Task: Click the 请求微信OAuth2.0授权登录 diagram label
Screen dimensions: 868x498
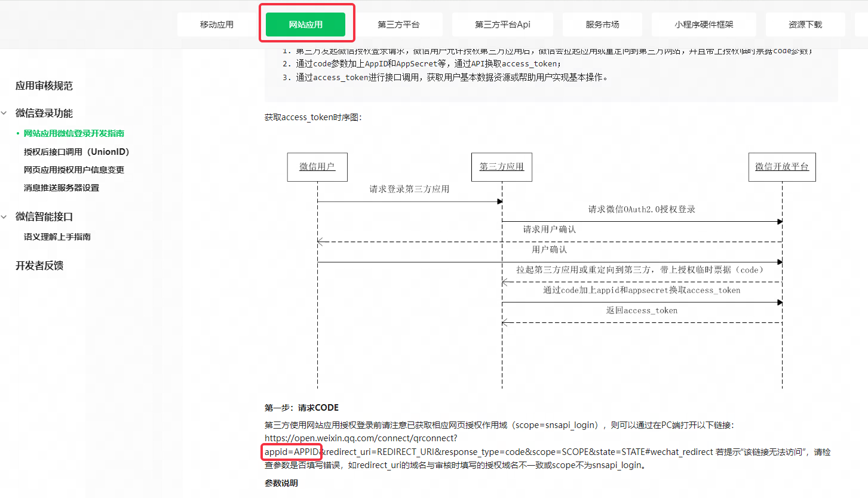Action: coord(642,209)
